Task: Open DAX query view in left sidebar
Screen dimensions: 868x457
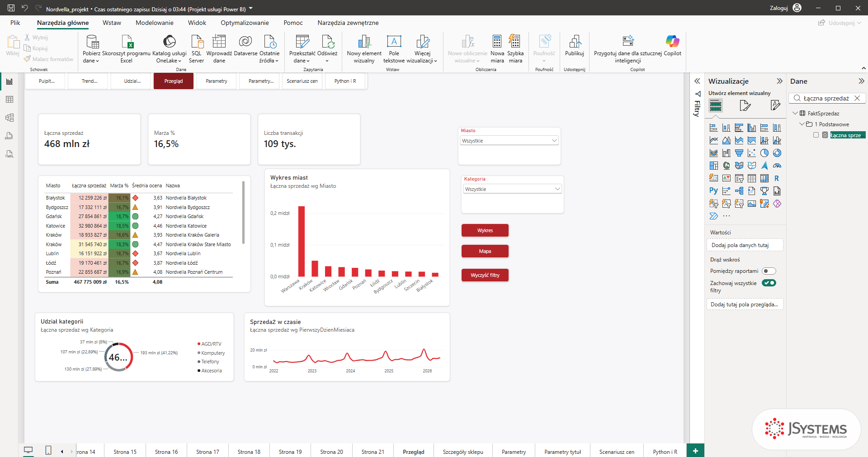Action: (x=9, y=136)
